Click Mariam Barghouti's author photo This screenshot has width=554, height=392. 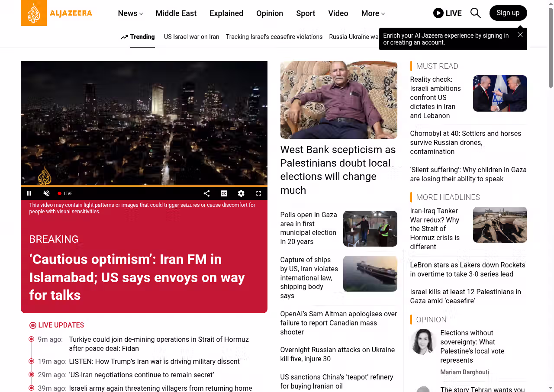pos(422,342)
